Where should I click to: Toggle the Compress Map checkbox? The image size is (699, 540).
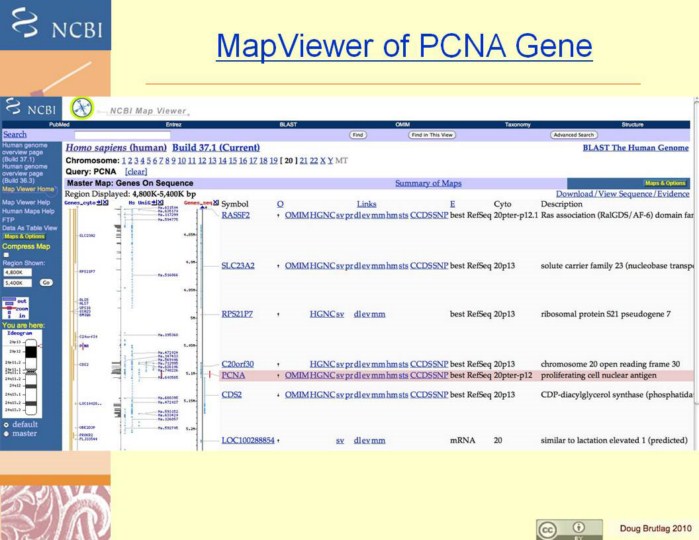pos(6,255)
